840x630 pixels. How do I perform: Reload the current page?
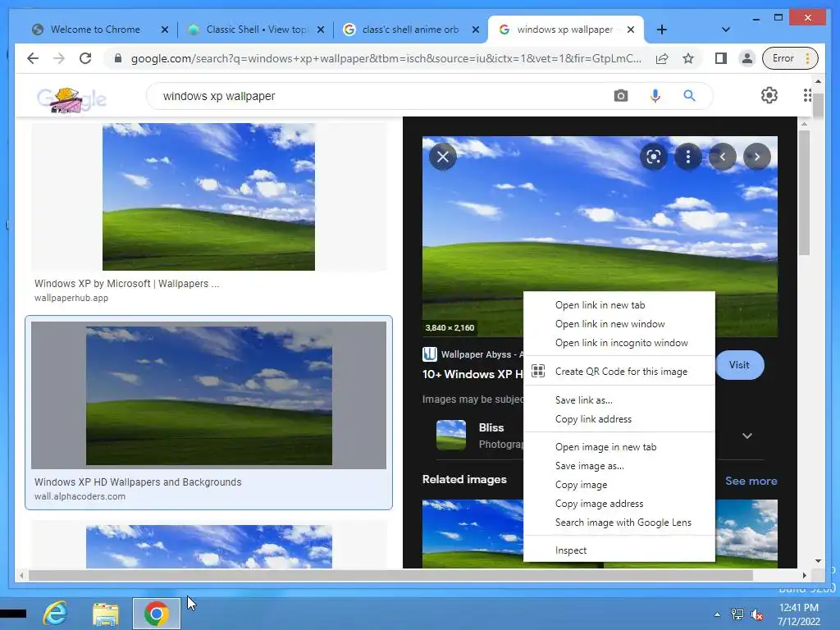click(85, 58)
